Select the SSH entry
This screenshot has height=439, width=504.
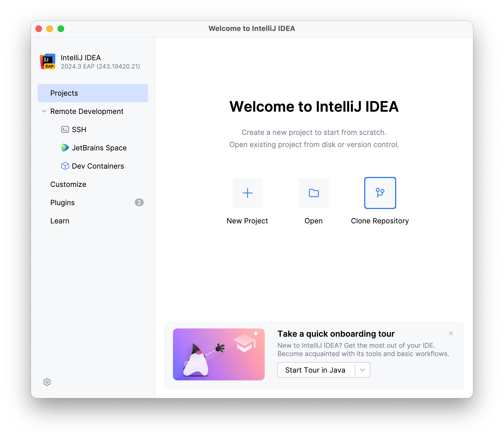click(93, 130)
